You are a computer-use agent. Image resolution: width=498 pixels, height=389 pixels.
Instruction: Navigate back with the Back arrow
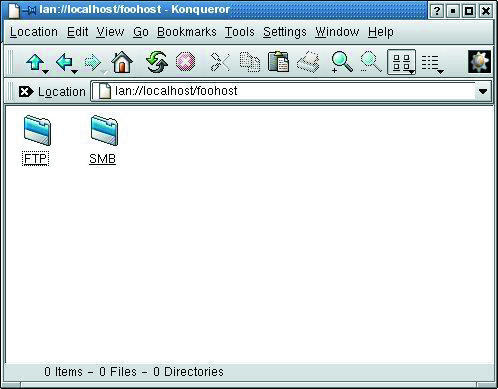tap(64, 62)
